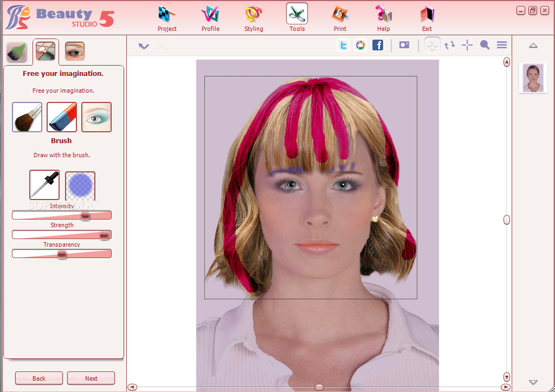
Task: Select the eye shadow makeup tool
Action: [x=96, y=117]
